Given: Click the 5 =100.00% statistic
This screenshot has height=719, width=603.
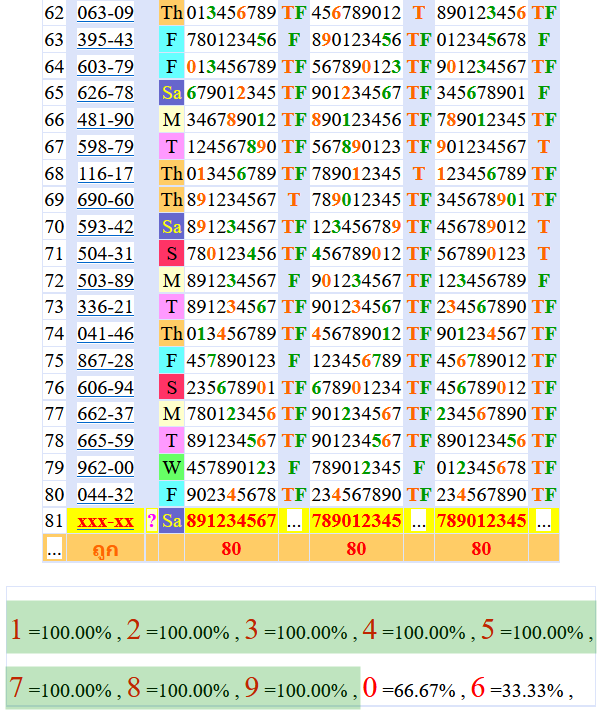Looking at the screenshot, I should coord(532,631).
